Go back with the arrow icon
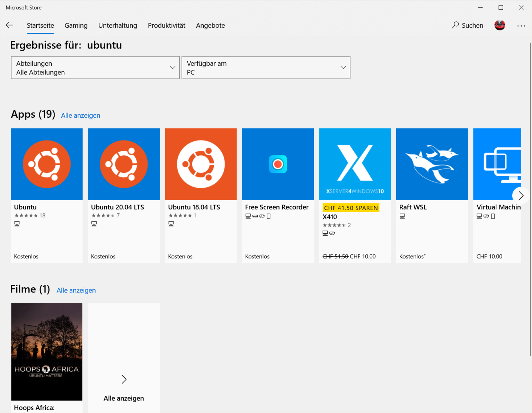Viewport: 532px width, 413px height. click(9, 25)
